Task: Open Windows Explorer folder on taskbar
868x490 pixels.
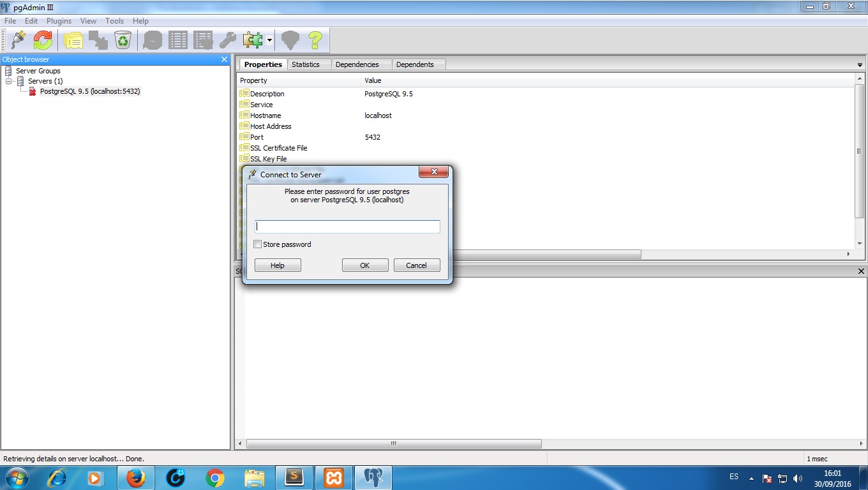Action: pos(254,478)
